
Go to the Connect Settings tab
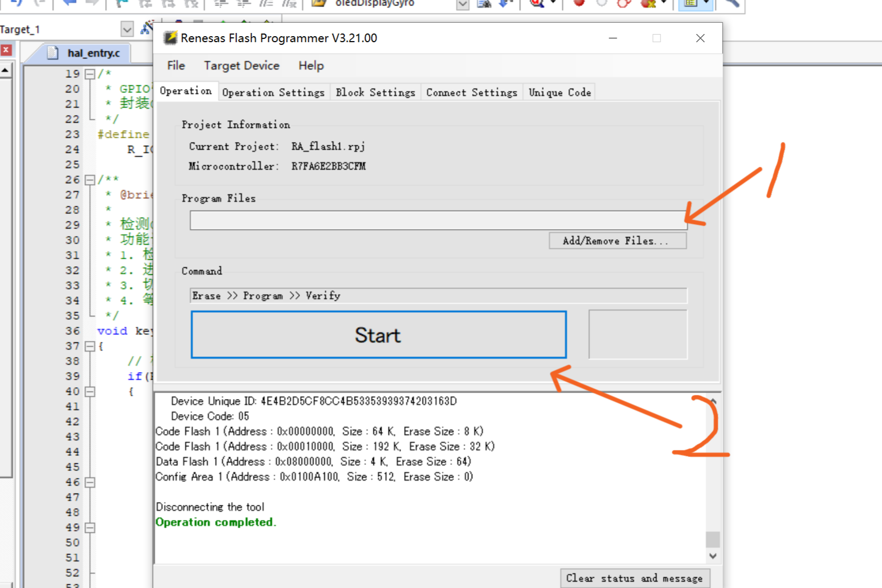[x=472, y=92]
